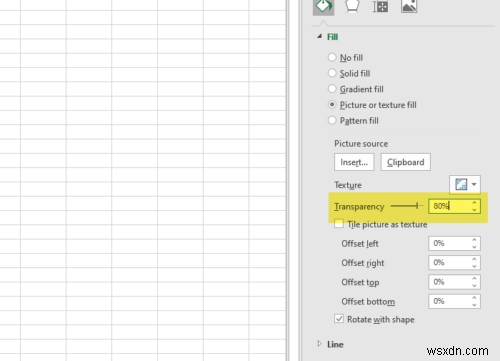Open the Texture dropdown arrow

[x=474, y=184]
